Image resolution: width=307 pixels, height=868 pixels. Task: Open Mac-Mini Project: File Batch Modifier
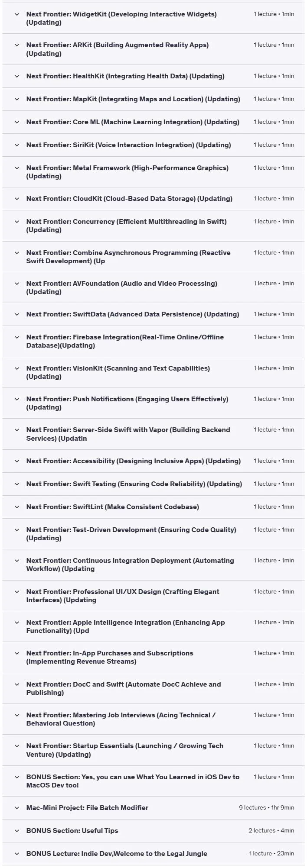pyautogui.click(x=87, y=808)
